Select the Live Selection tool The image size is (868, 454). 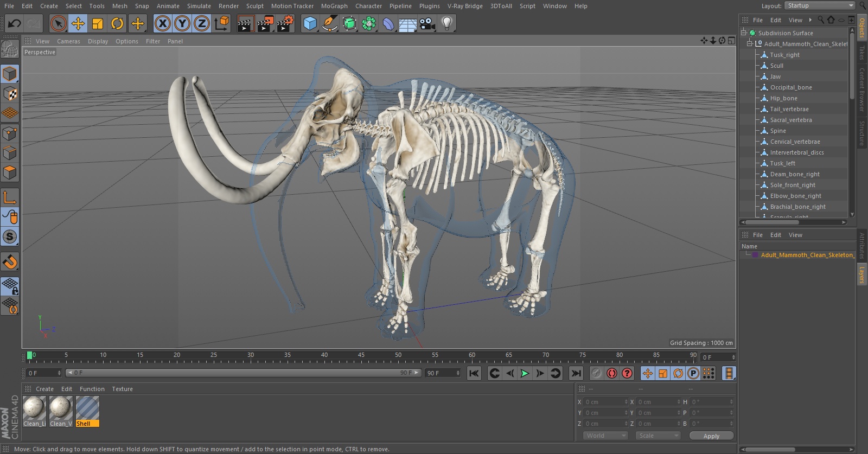59,23
